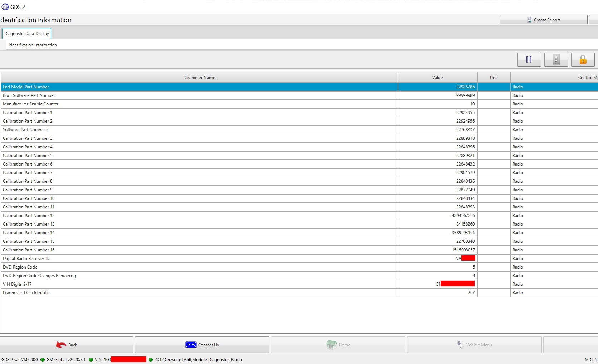
Task: Click the green dot before 2012 Chevrolet Volt
Action: [x=151, y=360]
